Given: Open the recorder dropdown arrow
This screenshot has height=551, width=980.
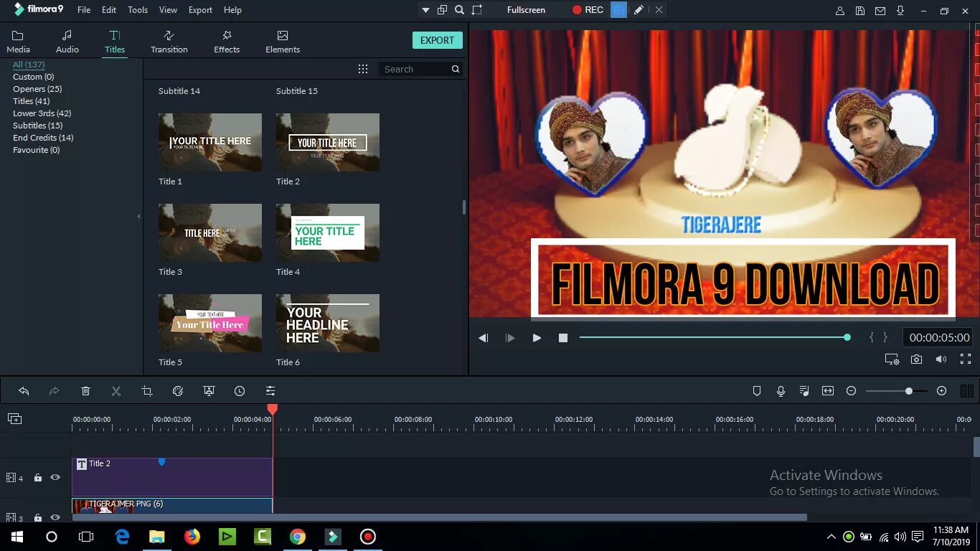Looking at the screenshot, I should point(425,10).
